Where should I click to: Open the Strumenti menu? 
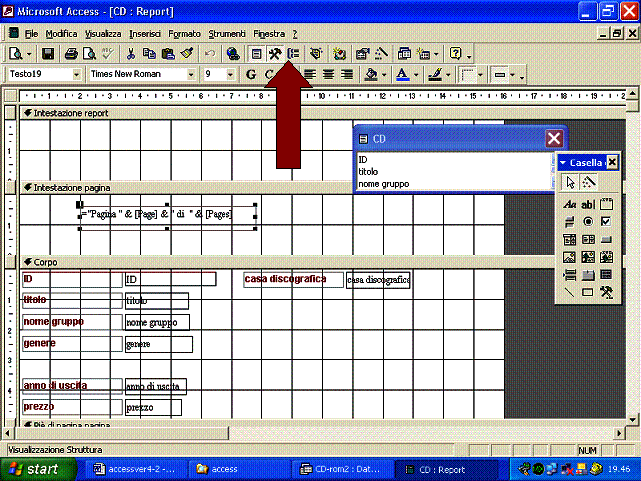(x=227, y=34)
